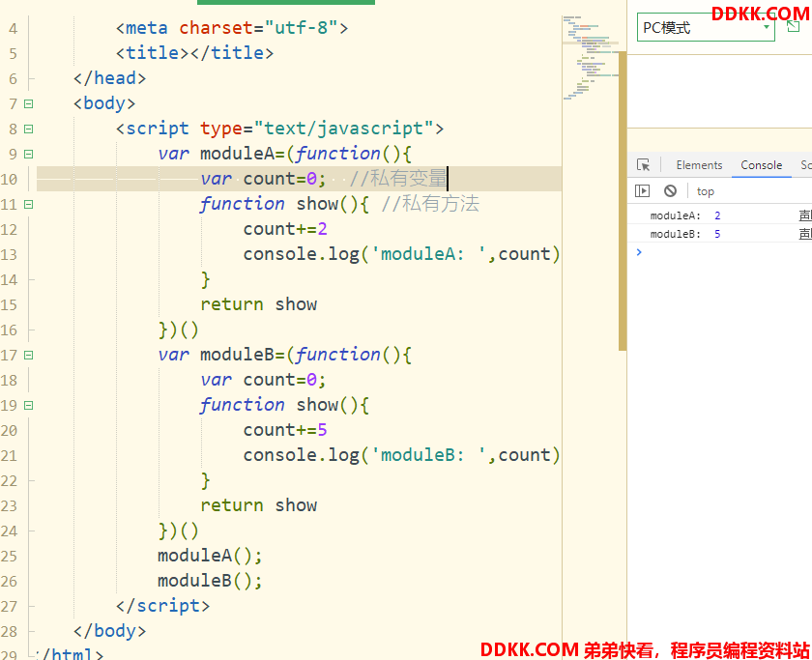
Task: Collapse the show function fold on line 11
Action: tap(29, 205)
